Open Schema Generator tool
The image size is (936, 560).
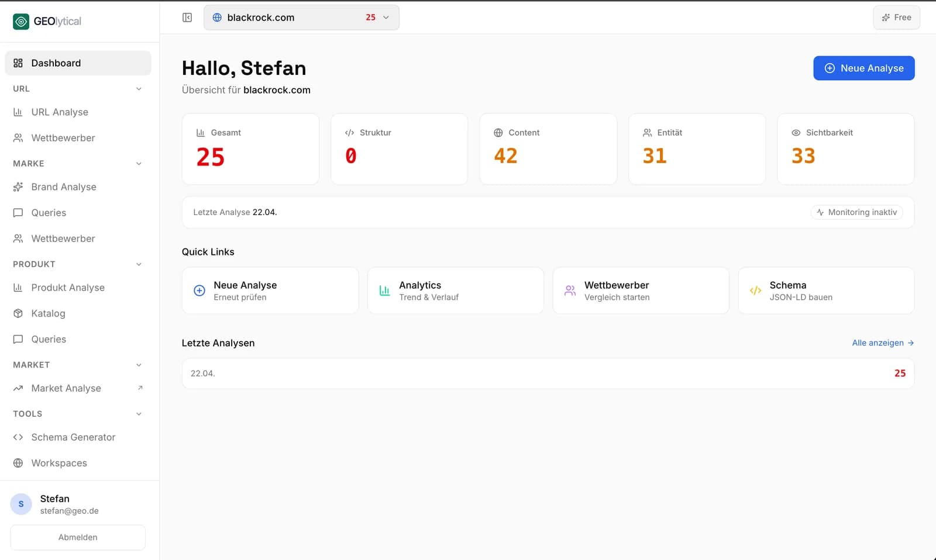click(78, 437)
